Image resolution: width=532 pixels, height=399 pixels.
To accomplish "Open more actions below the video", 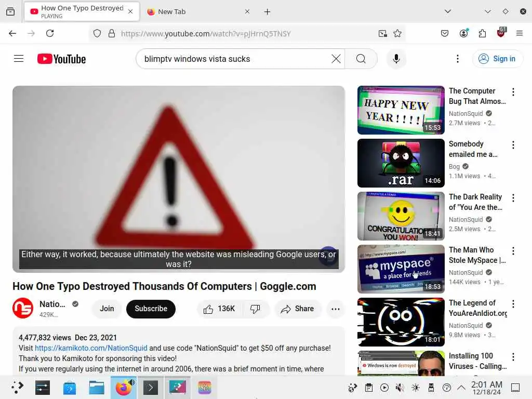I will [x=336, y=309].
